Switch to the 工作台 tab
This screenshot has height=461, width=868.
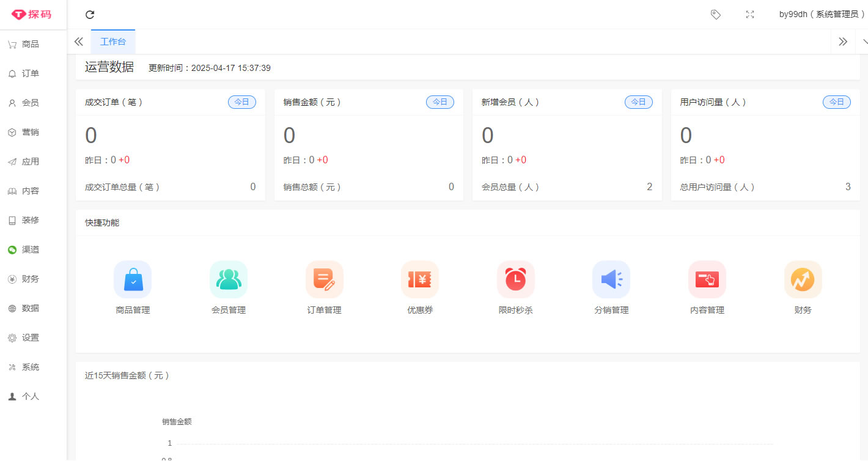tap(113, 42)
